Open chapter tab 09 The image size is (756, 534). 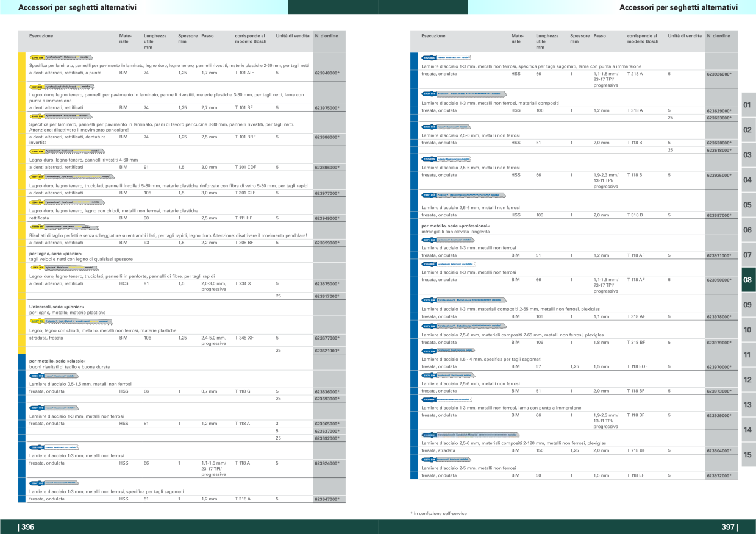pos(748,305)
